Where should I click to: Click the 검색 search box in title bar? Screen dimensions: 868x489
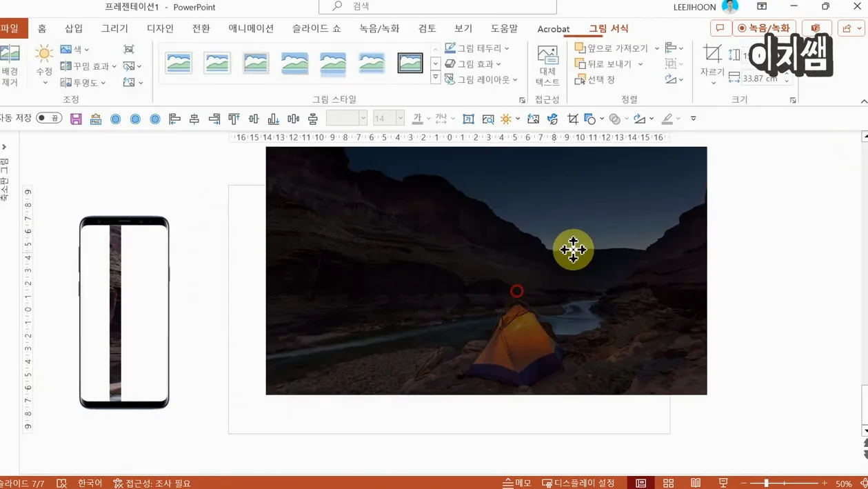pos(438,6)
